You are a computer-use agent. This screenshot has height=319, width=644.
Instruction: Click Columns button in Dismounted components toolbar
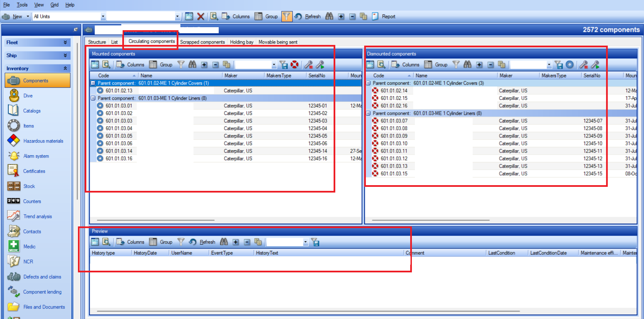click(406, 64)
